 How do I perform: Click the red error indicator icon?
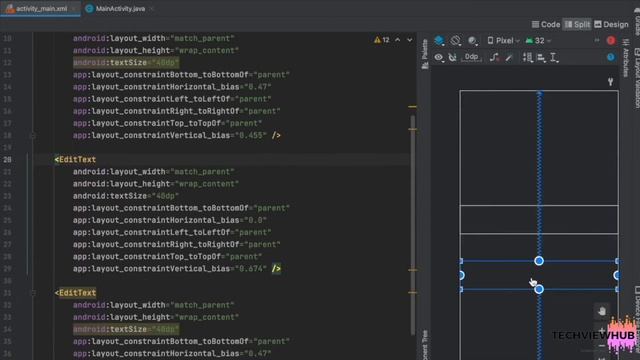pos(611,40)
